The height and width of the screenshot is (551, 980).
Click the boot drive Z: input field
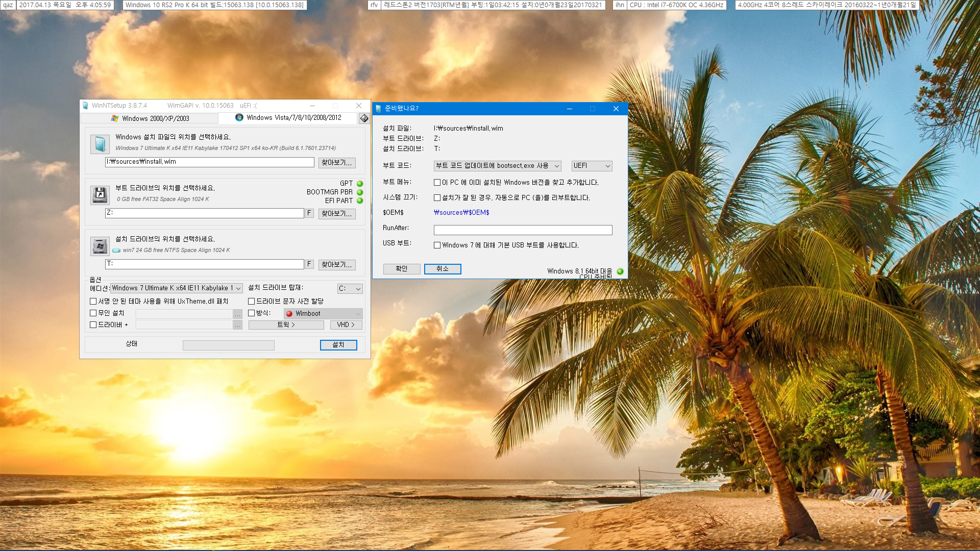(204, 213)
